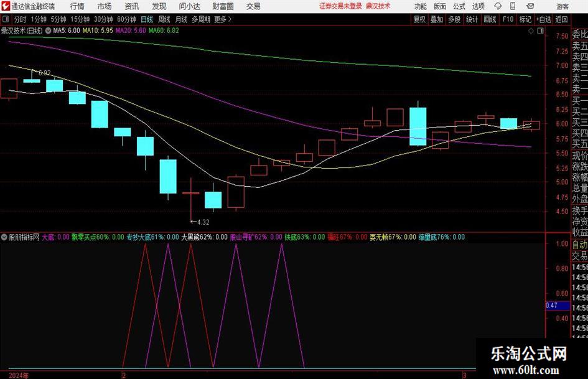Click the 2024年 date label on time axis
Viewport: 588px width, 379px height.
[x=19, y=375]
